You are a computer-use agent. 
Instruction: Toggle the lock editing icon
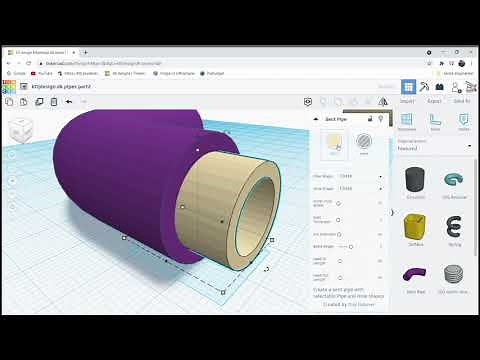click(x=370, y=119)
